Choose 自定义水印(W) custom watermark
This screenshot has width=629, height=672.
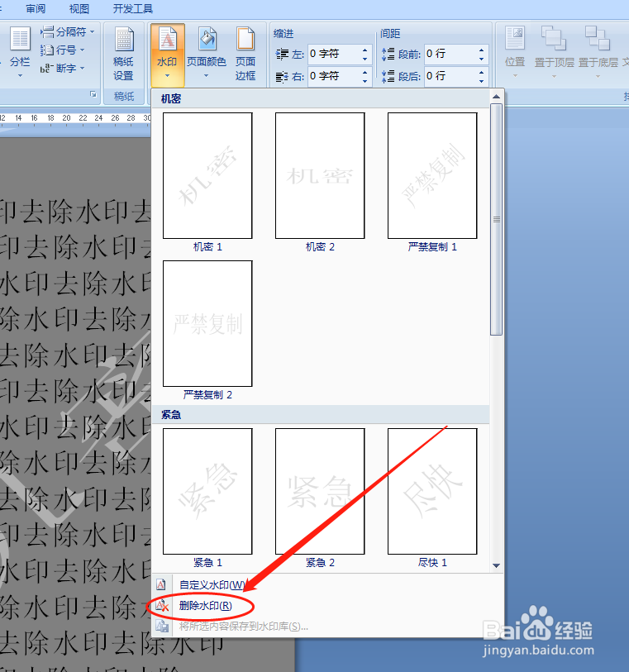coord(328,584)
